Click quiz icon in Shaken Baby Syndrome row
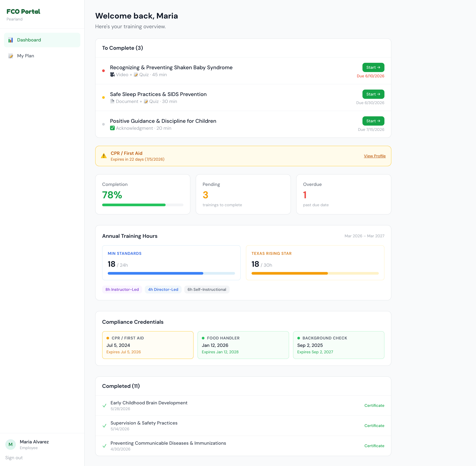 (x=136, y=75)
